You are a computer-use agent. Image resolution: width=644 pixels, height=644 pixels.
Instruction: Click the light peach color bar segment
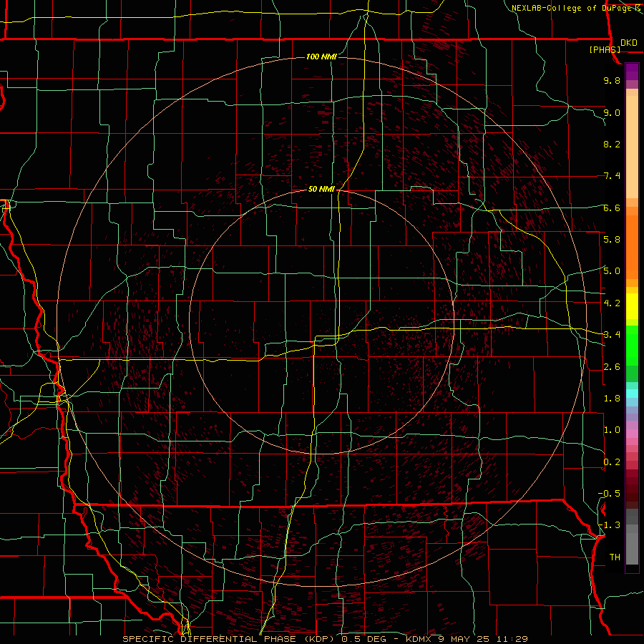pyautogui.click(x=632, y=148)
